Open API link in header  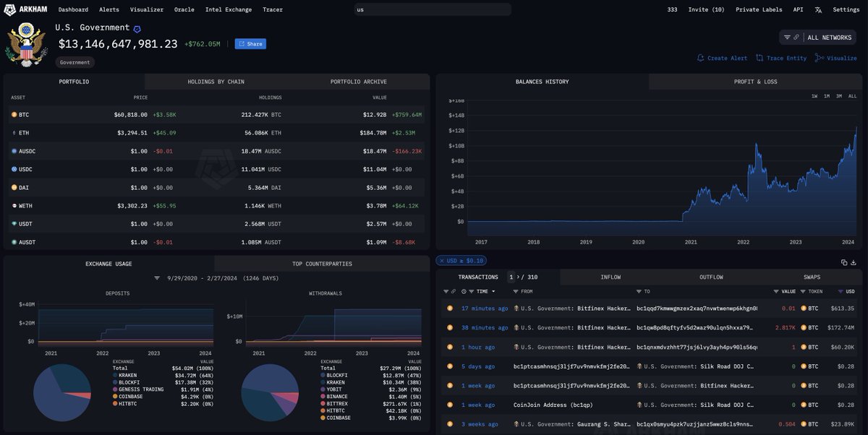(798, 9)
